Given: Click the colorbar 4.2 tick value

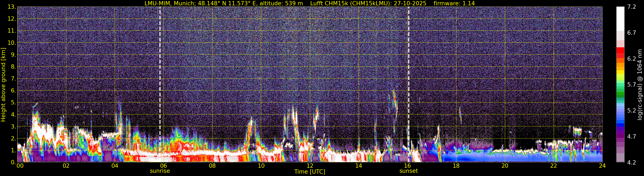Looking at the screenshot, I should click(x=632, y=163).
